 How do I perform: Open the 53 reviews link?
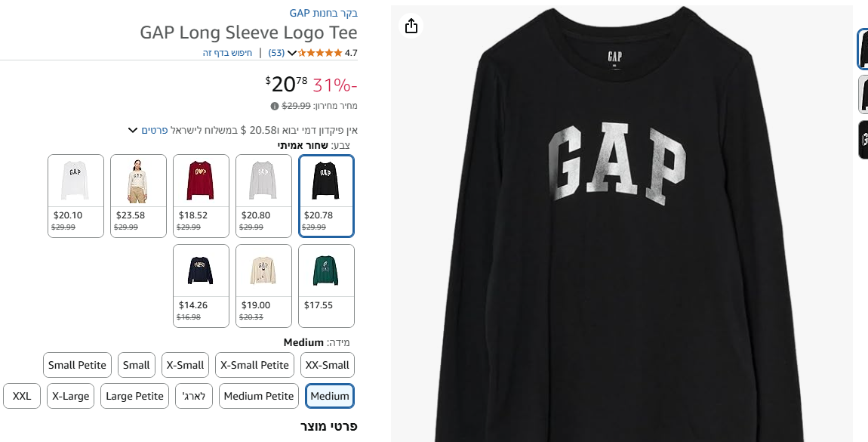point(276,53)
